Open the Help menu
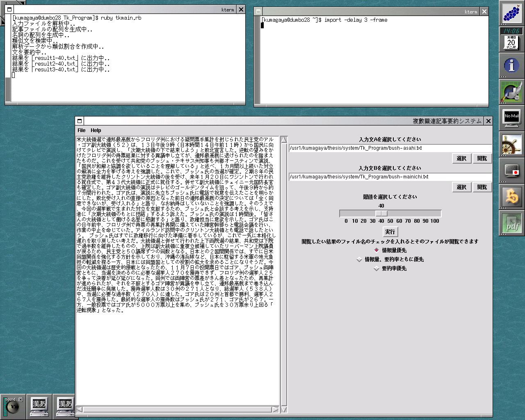 [96, 130]
